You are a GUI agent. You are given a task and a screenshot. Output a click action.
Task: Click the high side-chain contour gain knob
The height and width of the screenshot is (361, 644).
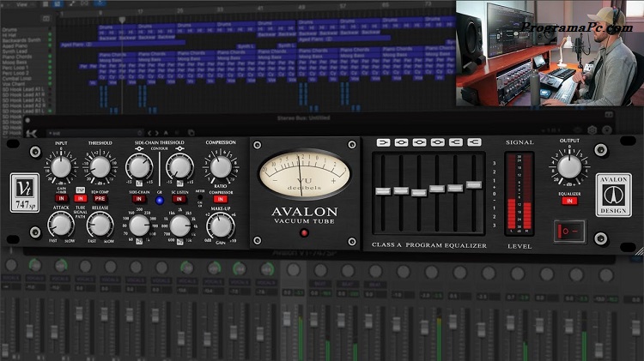click(179, 166)
